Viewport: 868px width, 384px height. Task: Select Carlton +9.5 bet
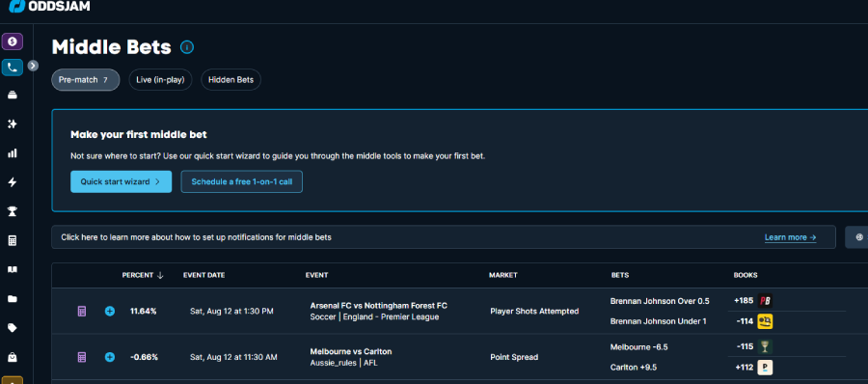(634, 368)
